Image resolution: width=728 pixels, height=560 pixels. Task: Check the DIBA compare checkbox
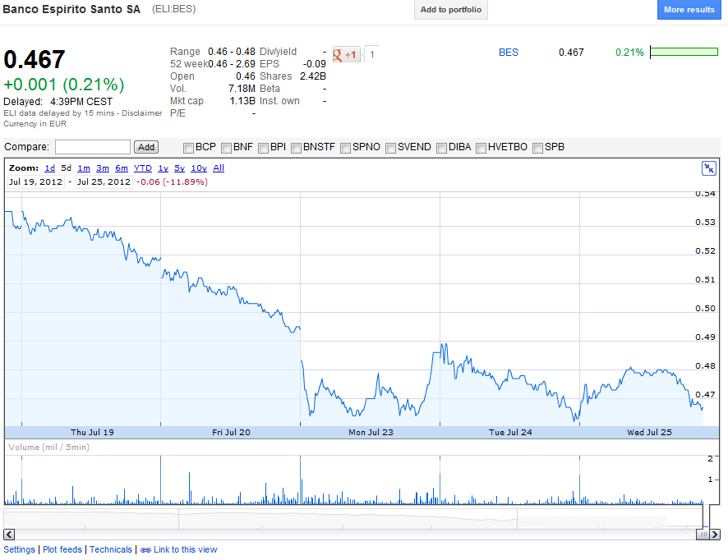coord(441,148)
